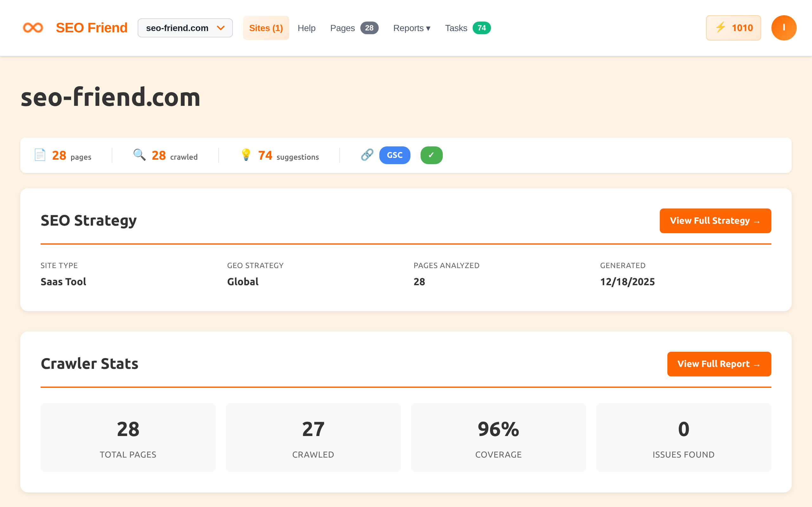Click the lightbulb icon next to 74 suggestions
The height and width of the screenshot is (507, 812).
(x=246, y=155)
